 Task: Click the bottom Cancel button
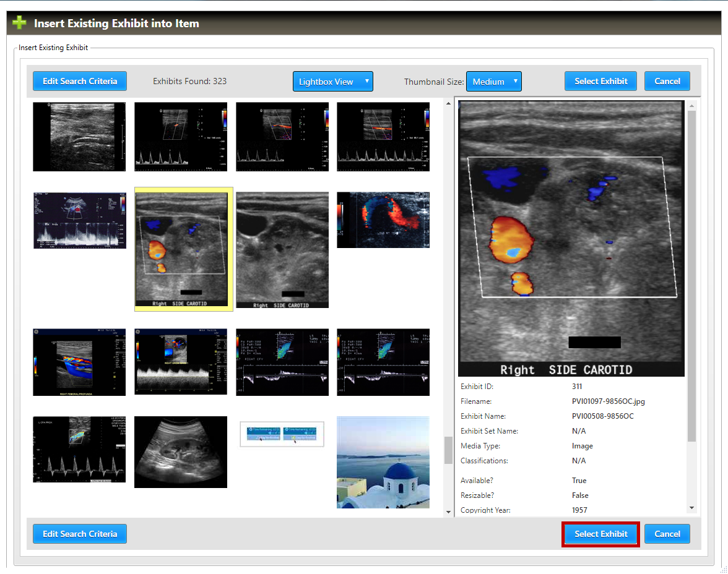coord(667,534)
